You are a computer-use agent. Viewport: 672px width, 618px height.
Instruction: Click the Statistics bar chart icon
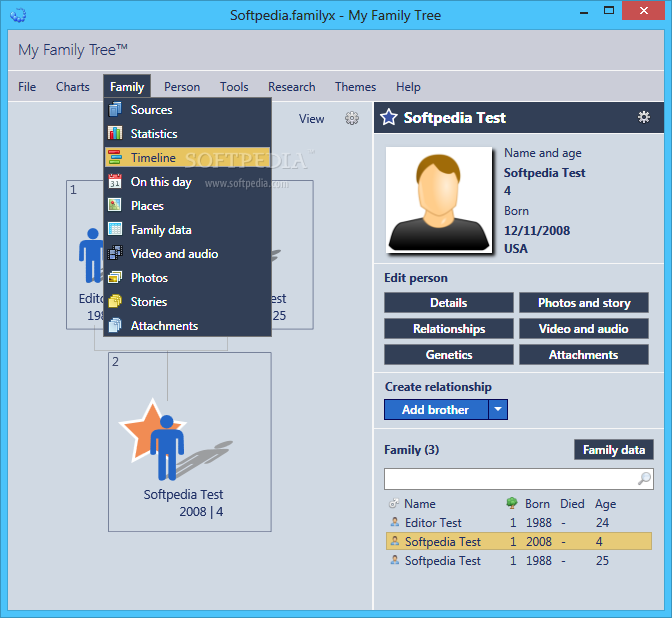pyautogui.click(x=115, y=133)
